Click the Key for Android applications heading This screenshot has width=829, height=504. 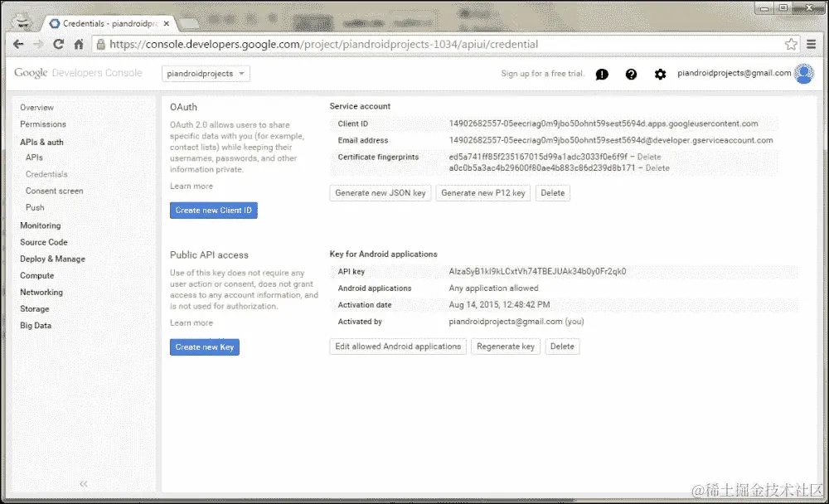click(x=383, y=254)
